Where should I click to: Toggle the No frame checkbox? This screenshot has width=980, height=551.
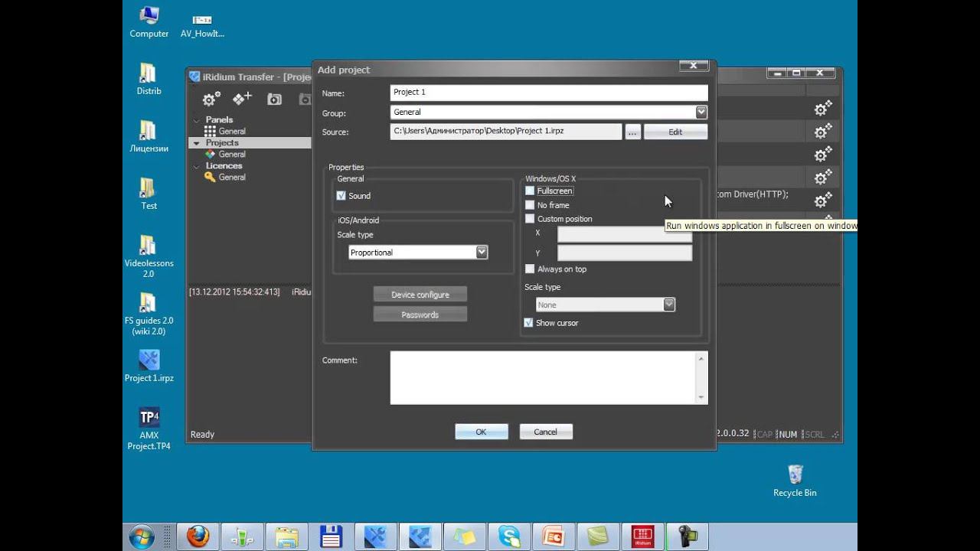click(530, 205)
